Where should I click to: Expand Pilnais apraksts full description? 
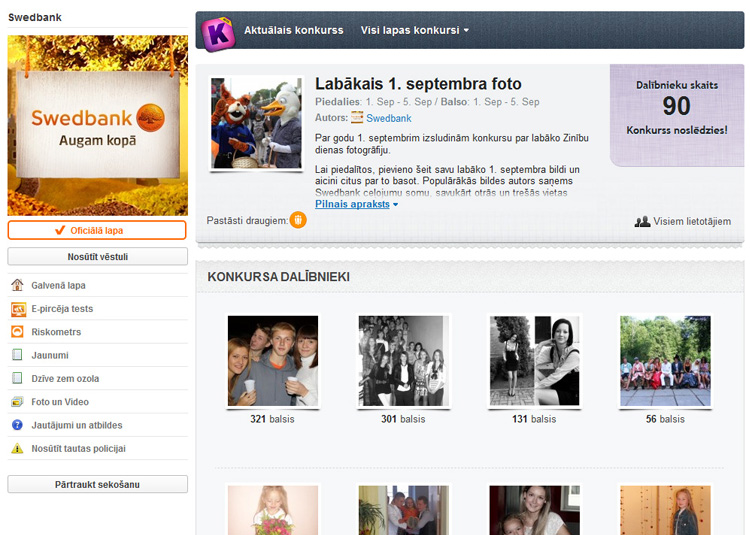click(356, 204)
